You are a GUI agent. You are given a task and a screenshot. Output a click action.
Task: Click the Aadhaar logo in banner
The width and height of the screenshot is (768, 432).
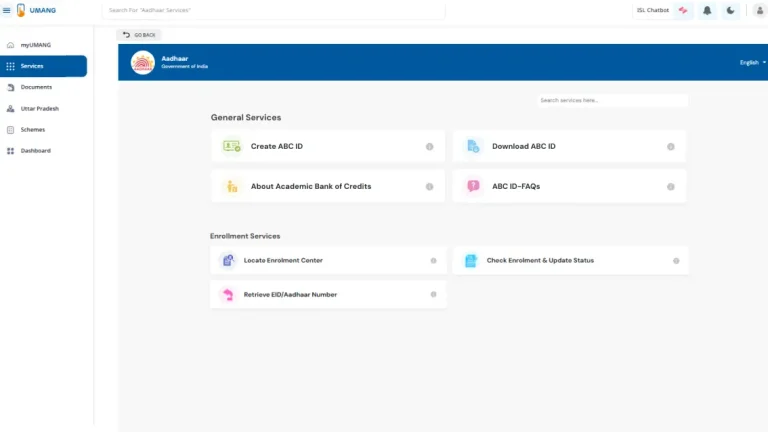tap(143, 63)
